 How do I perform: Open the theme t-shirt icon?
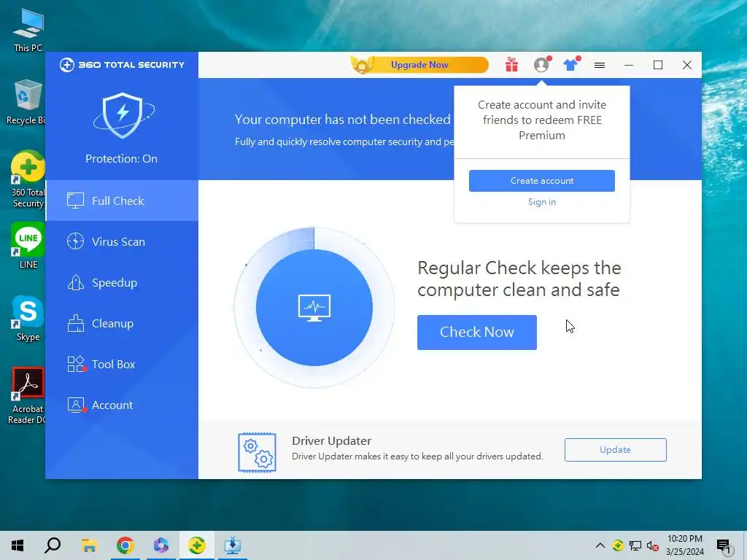tap(570, 65)
